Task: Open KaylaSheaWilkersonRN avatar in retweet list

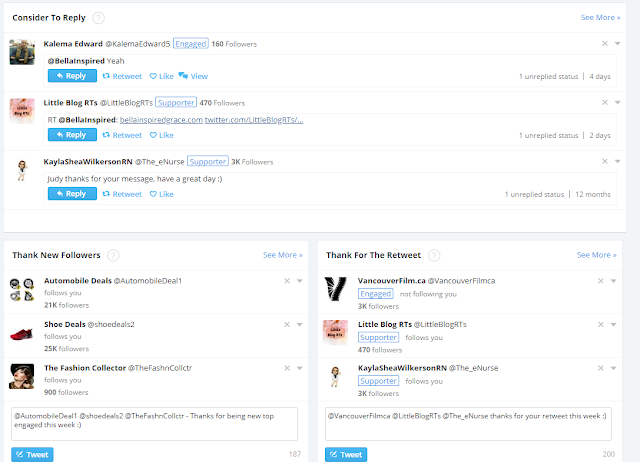Action: point(336,377)
